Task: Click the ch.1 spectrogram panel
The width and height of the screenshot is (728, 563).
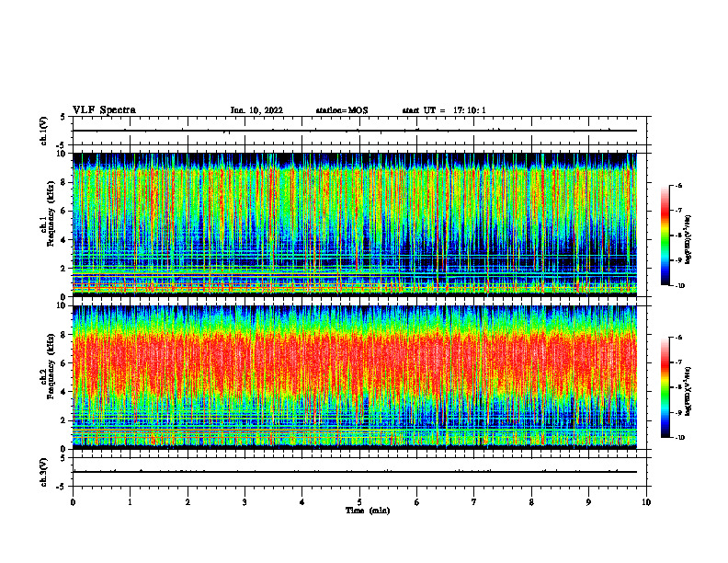Action: [355, 224]
